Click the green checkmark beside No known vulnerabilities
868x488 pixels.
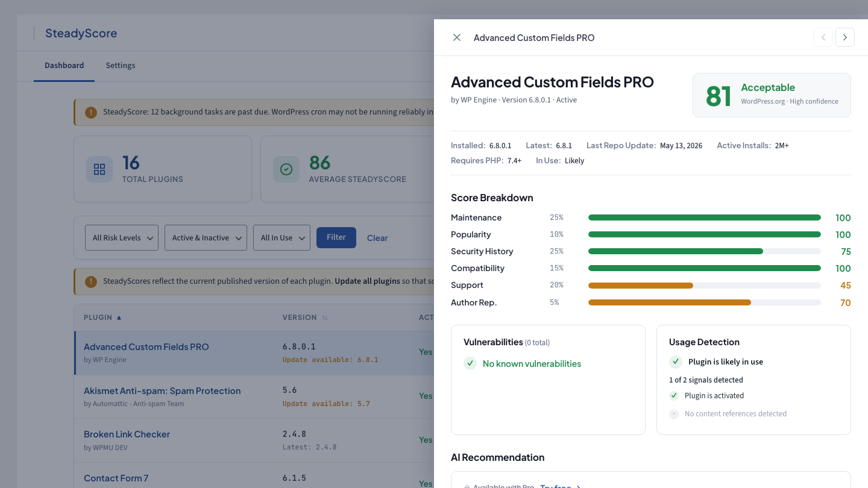coord(470,363)
